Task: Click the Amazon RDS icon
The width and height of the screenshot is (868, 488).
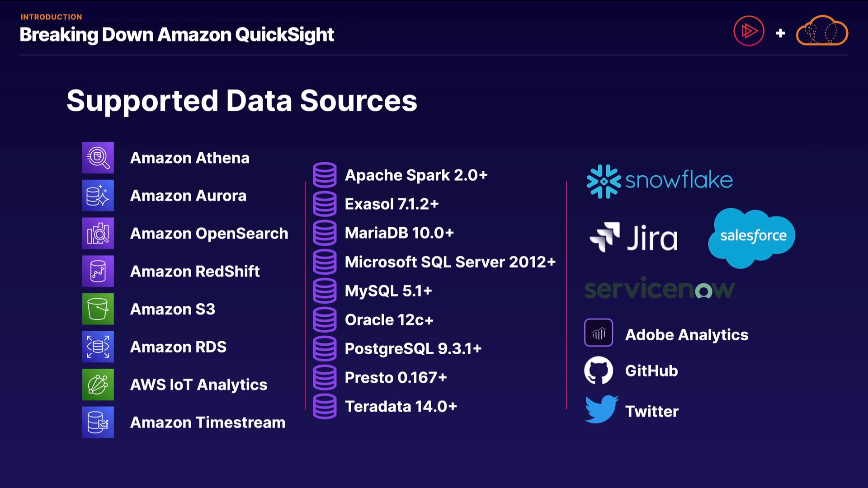Action: coord(98,347)
